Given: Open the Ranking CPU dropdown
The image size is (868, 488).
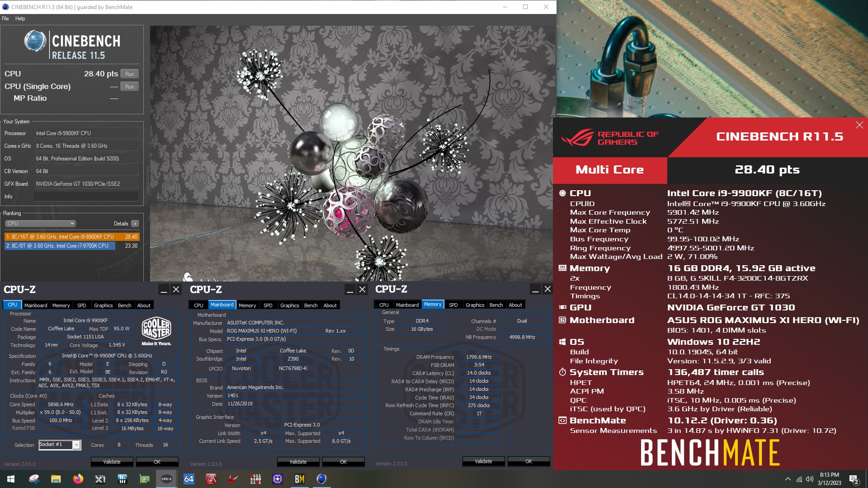Looking at the screenshot, I should pos(40,224).
